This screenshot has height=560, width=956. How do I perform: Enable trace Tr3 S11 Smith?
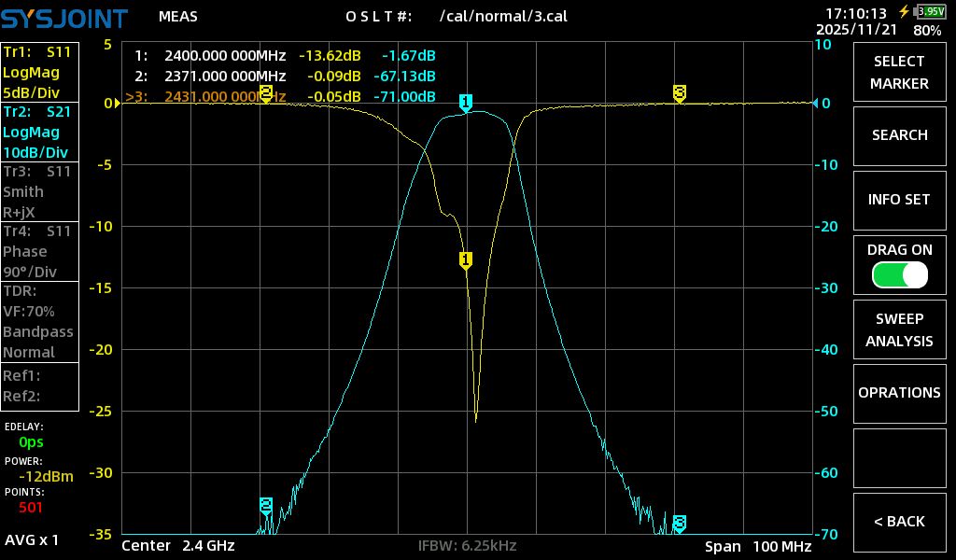(x=40, y=191)
